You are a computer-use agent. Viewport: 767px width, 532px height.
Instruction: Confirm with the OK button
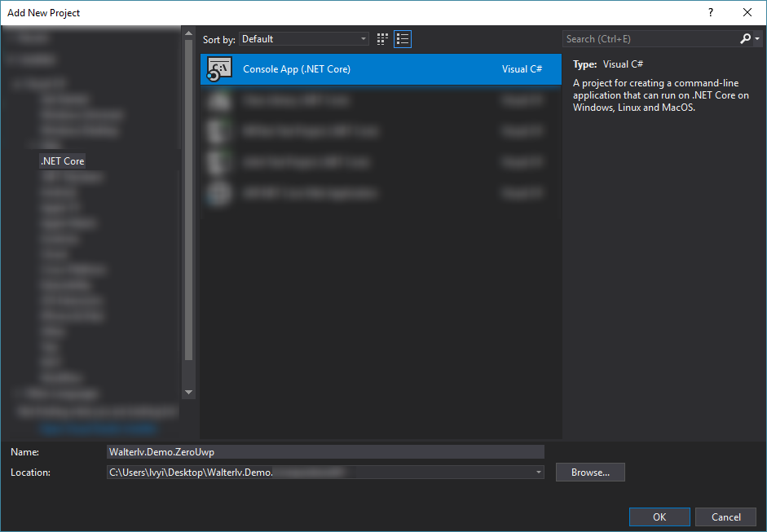659,517
